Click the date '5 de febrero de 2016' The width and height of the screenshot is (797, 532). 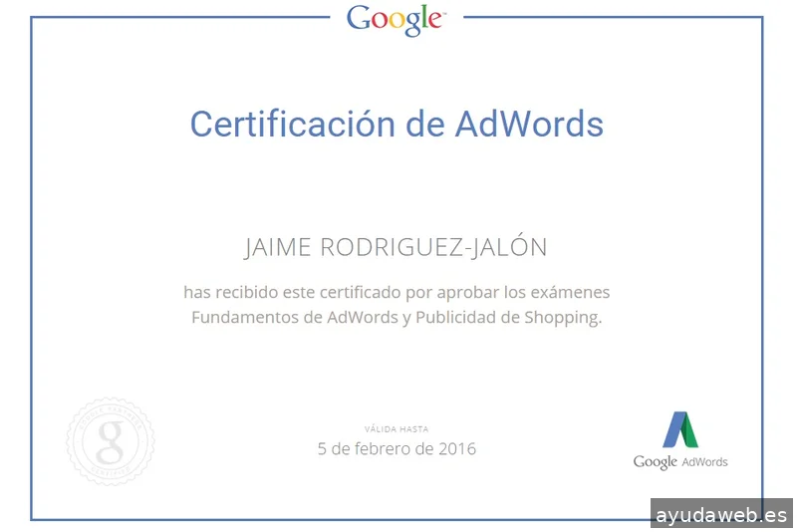click(397, 448)
